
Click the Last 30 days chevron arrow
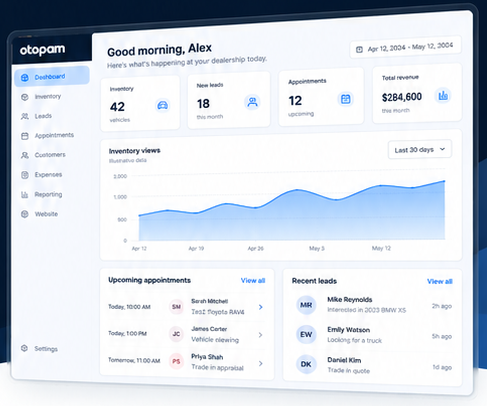click(x=442, y=149)
